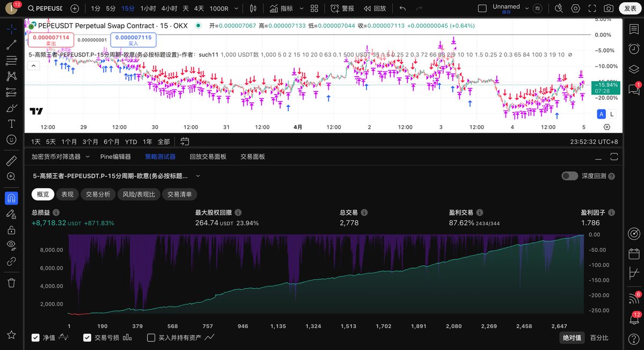Click the link drawings chain icon
Screen dimensions: 644x350
(11, 261)
